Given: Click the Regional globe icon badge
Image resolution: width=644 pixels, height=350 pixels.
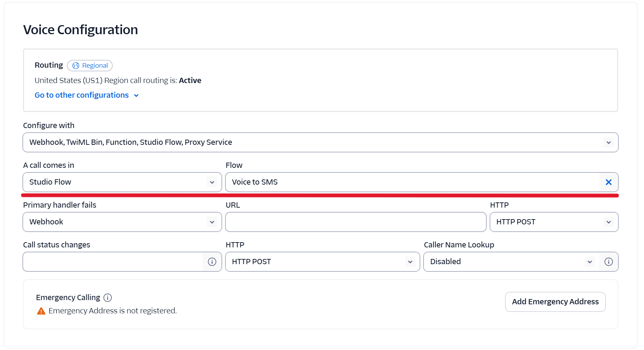Looking at the screenshot, I should 76,66.
